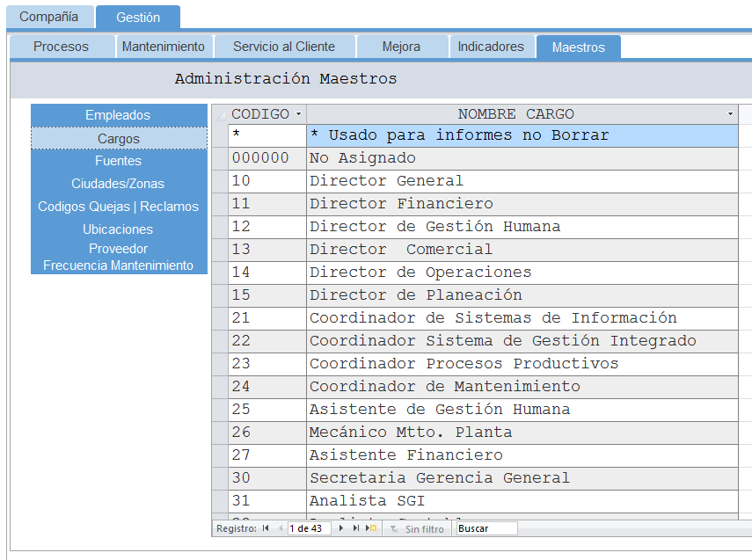This screenshot has height=560, width=752.
Task: Click the Sin filtro filter indicator
Action: pos(418,528)
